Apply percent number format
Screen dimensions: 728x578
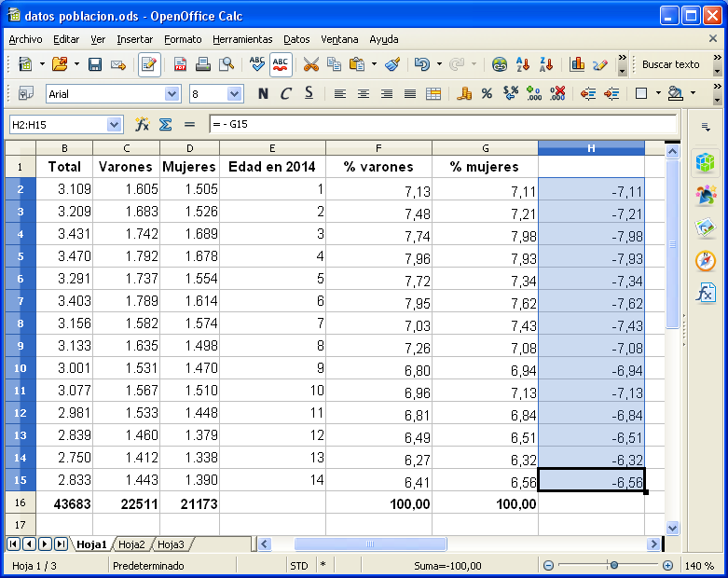click(487, 93)
